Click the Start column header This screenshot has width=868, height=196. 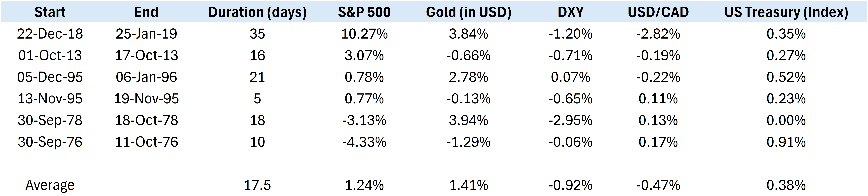tap(50, 12)
